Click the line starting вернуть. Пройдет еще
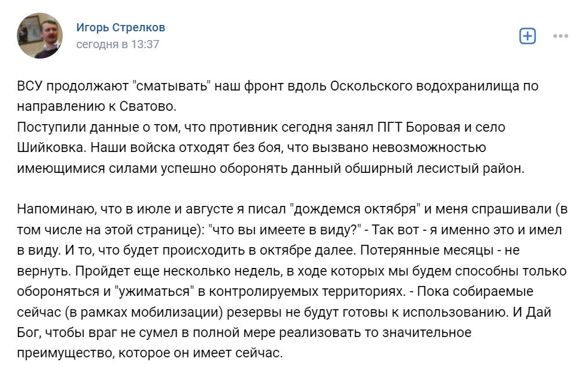 [x=292, y=271]
